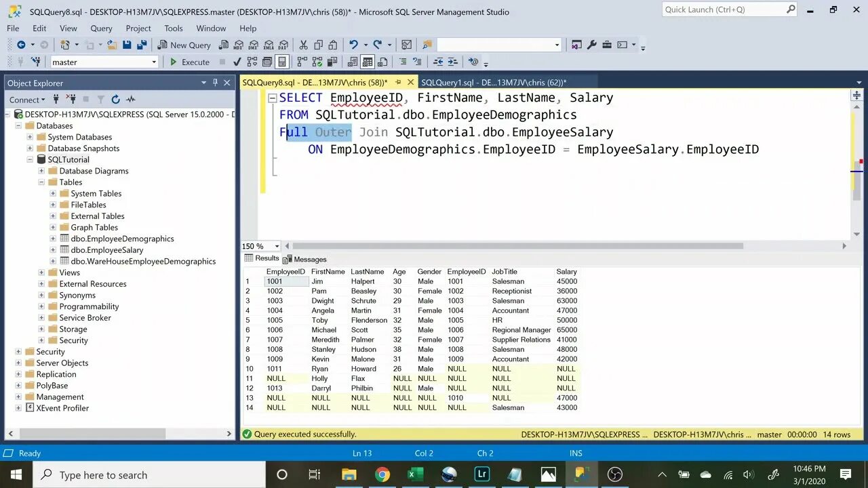The image size is (868, 488).
Task: Switch output to Results to File
Action: (x=382, y=62)
